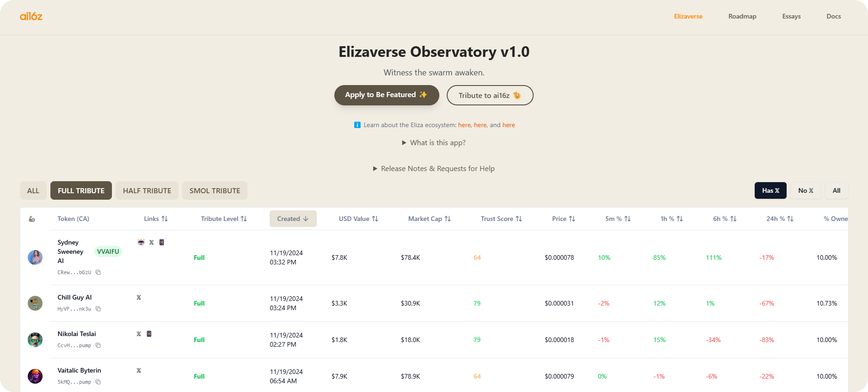The height and width of the screenshot is (392, 868).
Task: Sort table by Links column
Action: (x=156, y=219)
